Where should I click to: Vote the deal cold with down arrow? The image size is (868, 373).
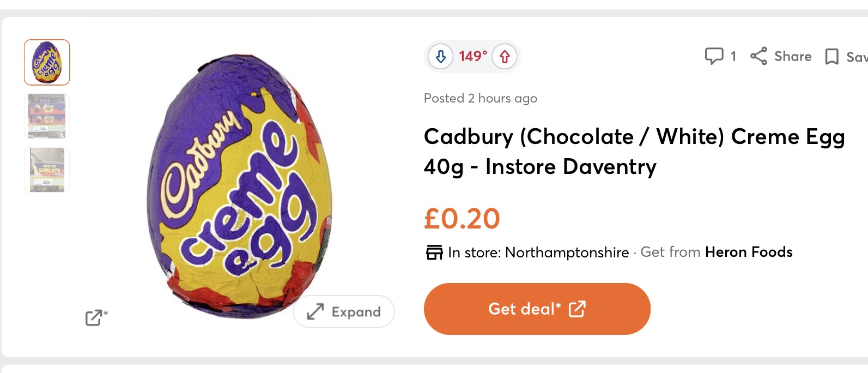[441, 56]
